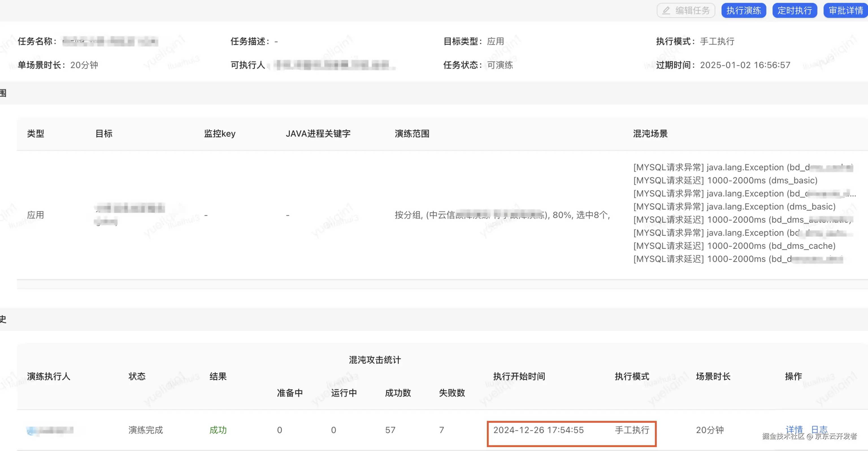Click the pencil icon on 编辑任务

(666, 10)
